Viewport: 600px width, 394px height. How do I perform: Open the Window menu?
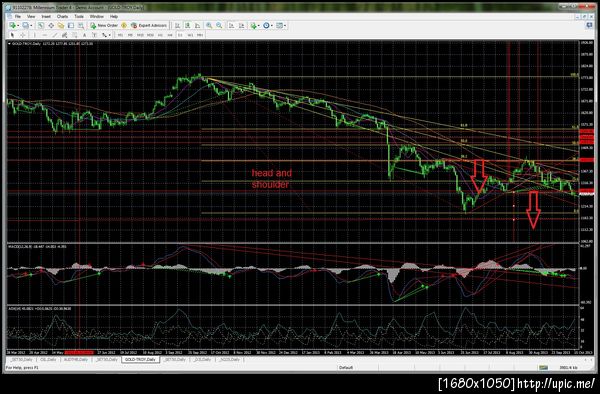96,16
